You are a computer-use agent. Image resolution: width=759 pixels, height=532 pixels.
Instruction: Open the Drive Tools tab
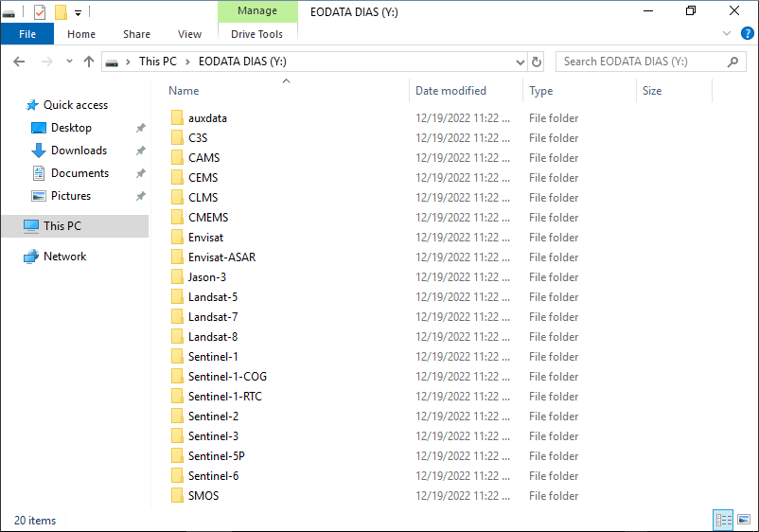[x=257, y=34]
